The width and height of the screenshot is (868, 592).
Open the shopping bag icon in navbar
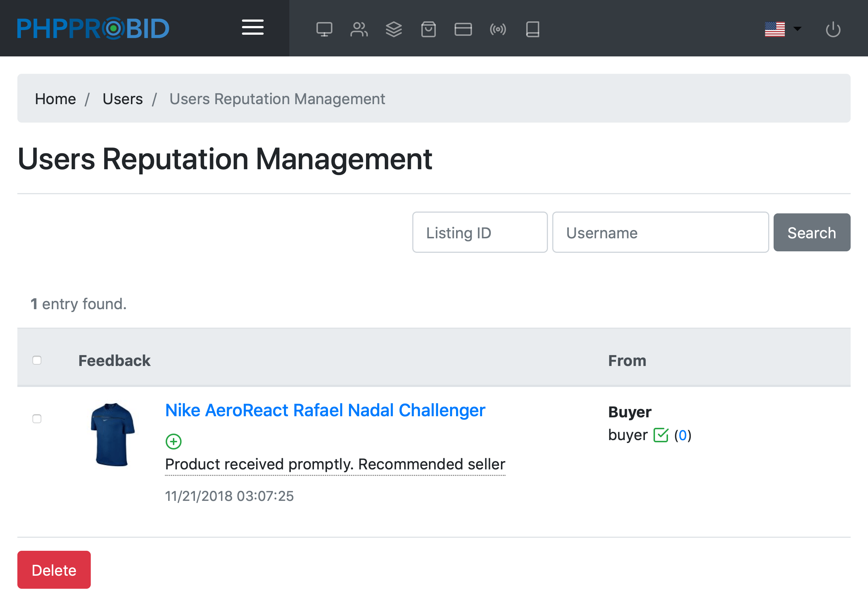click(x=429, y=29)
